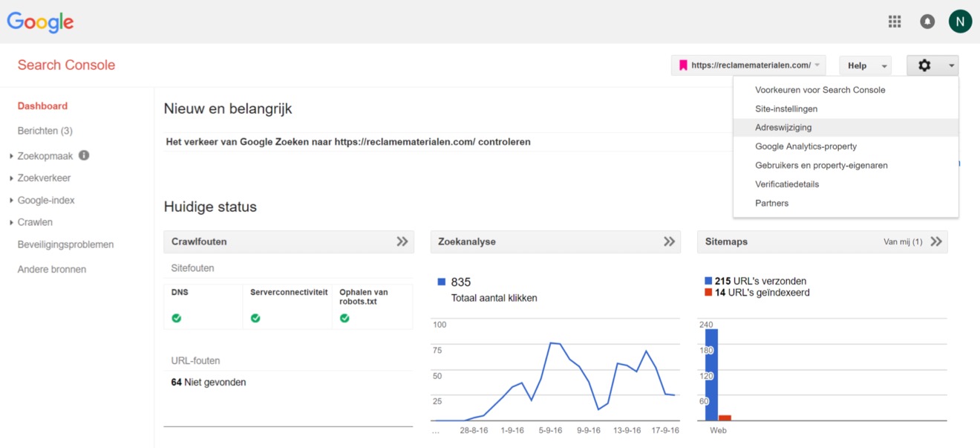
Task: Click the blue URL's verzonden bar
Action: pyautogui.click(x=711, y=375)
